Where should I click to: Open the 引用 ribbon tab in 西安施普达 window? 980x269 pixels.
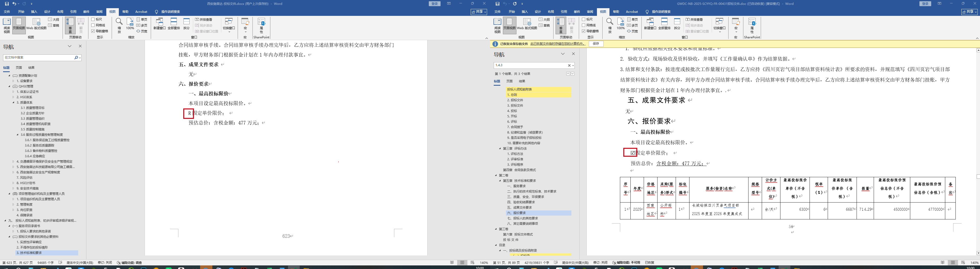click(73, 12)
